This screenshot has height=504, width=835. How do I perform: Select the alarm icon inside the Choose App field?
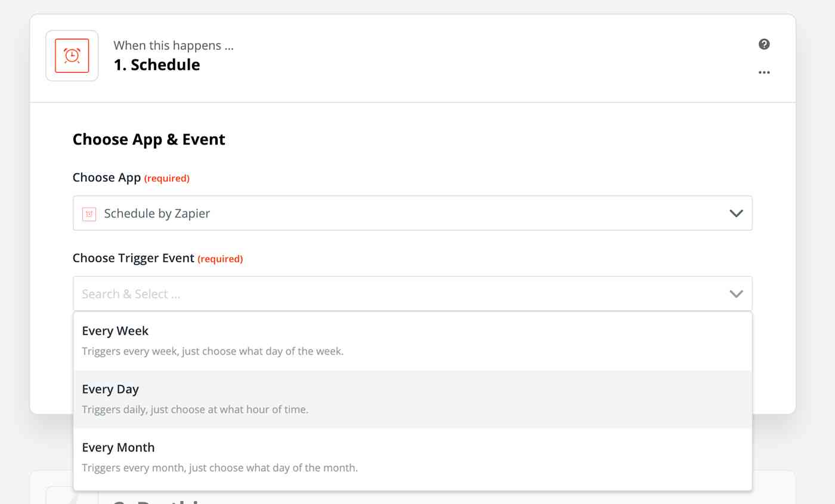point(88,213)
